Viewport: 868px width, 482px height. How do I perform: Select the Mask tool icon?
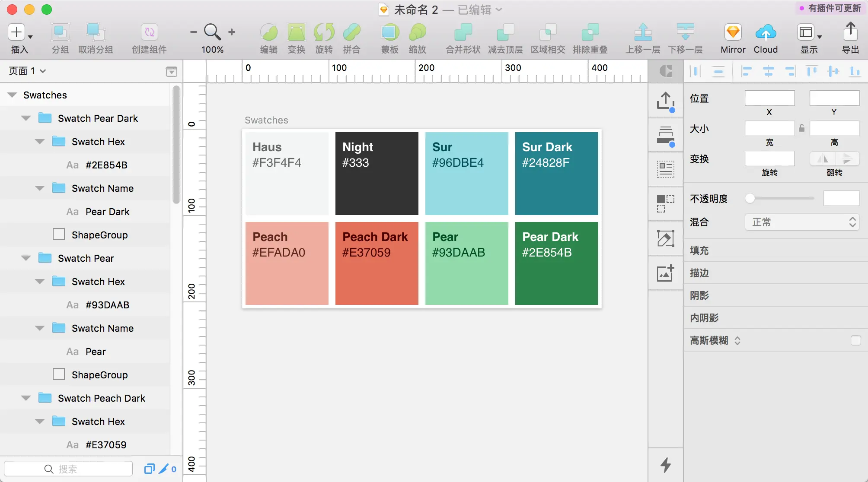pyautogui.click(x=389, y=33)
